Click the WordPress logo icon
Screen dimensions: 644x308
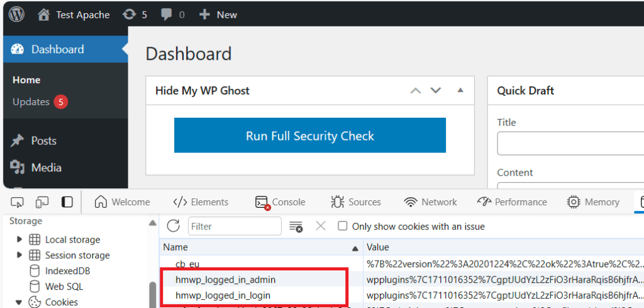pos(16,14)
